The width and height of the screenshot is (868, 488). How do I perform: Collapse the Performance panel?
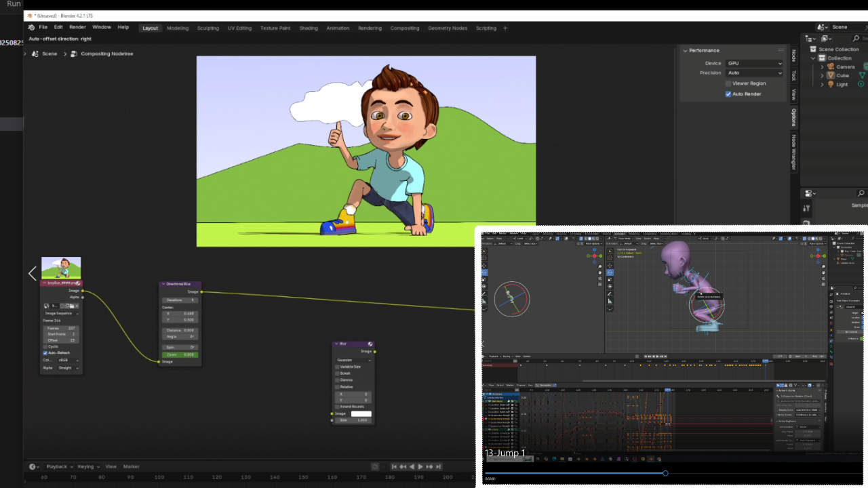685,51
